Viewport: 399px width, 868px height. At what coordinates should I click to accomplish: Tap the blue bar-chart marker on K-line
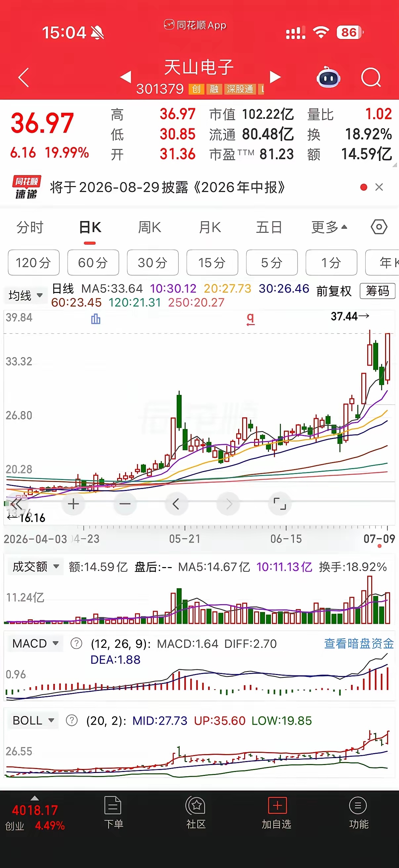coord(96,318)
